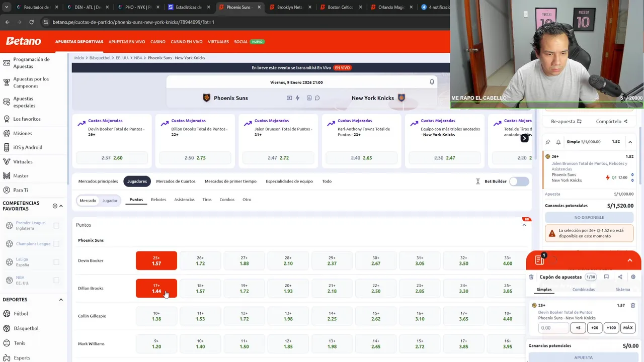Viewport: 644px width, 362px height.
Task: Select Mark Williams 12+ odds 1.85
Action: click(288, 343)
